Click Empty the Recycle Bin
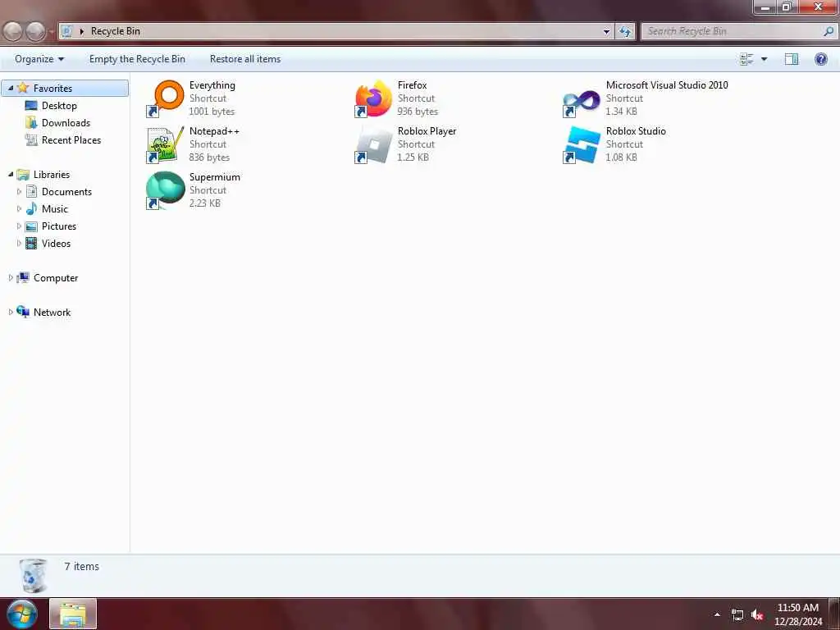 (137, 59)
